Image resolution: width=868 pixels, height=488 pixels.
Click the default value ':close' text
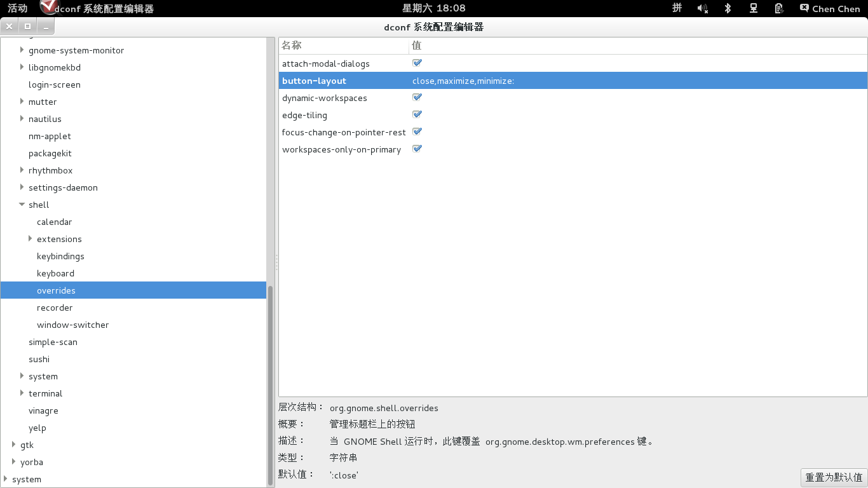344,475
